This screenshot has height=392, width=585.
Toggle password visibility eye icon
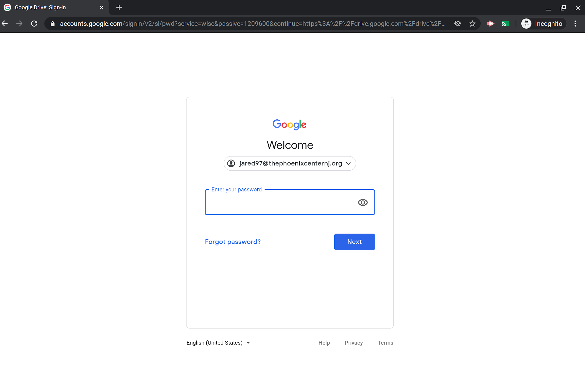click(363, 202)
